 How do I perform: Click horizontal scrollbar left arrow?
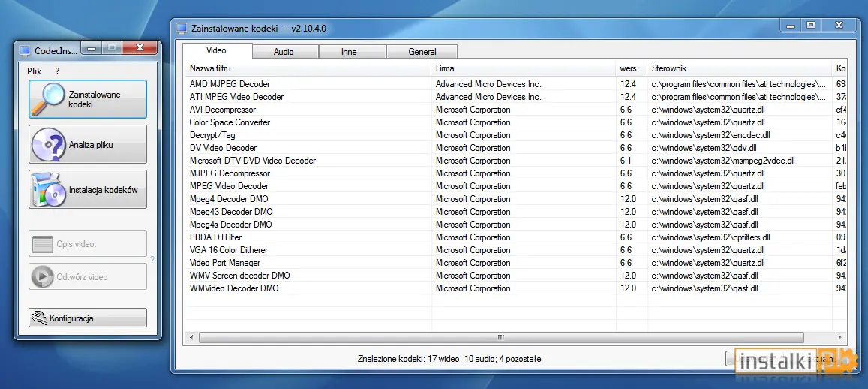coord(191,337)
